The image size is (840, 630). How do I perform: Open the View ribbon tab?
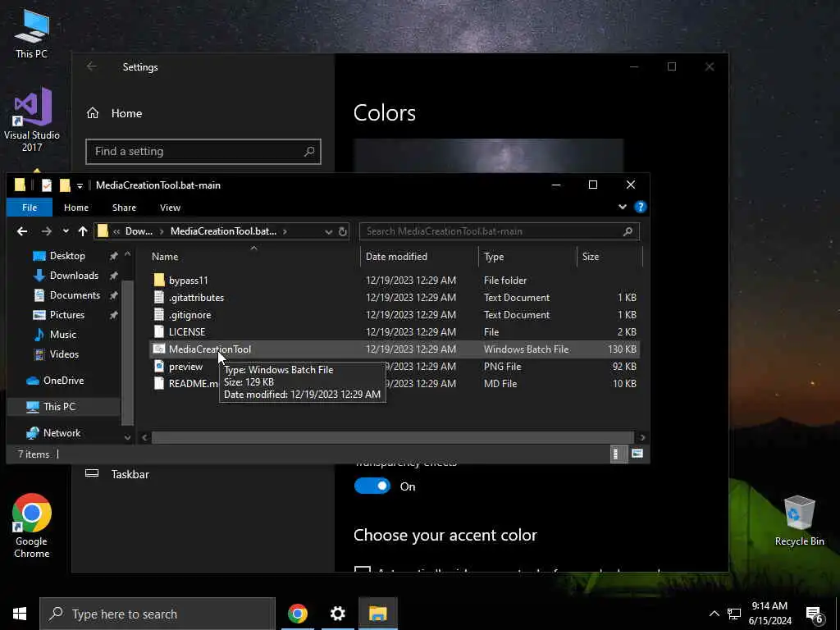tap(170, 208)
